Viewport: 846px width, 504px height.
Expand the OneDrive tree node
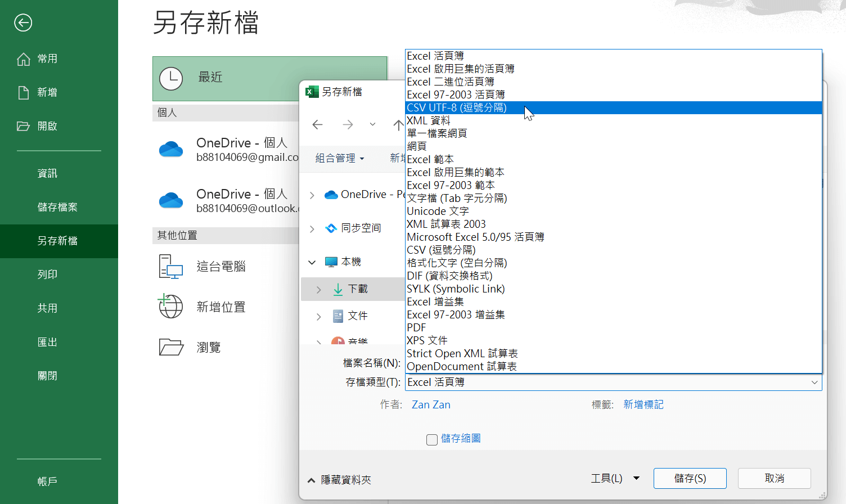click(312, 195)
